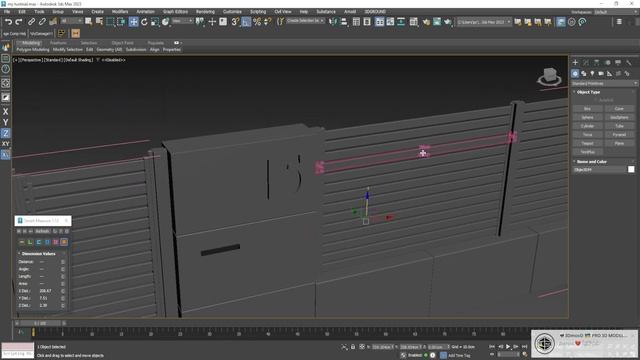This screenshot has width=640, height=360.
Task: Select the Cameras category icon
Action: (x=601, y=73)
